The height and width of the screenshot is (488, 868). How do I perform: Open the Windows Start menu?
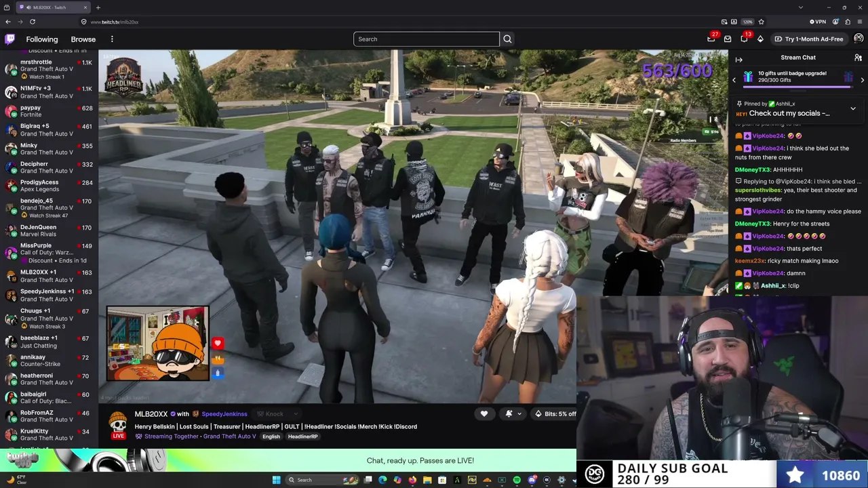point(276,480)
